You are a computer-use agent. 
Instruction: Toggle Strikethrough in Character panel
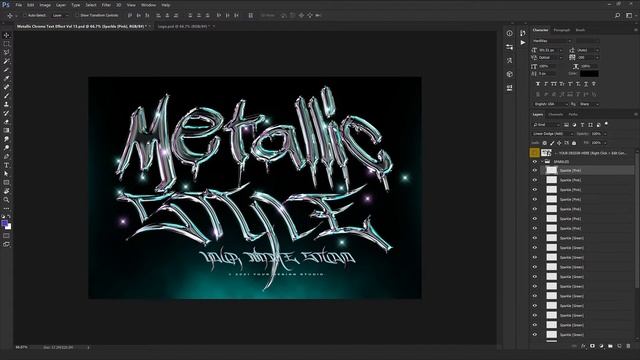pyautogui.click(x=594, y=84)
